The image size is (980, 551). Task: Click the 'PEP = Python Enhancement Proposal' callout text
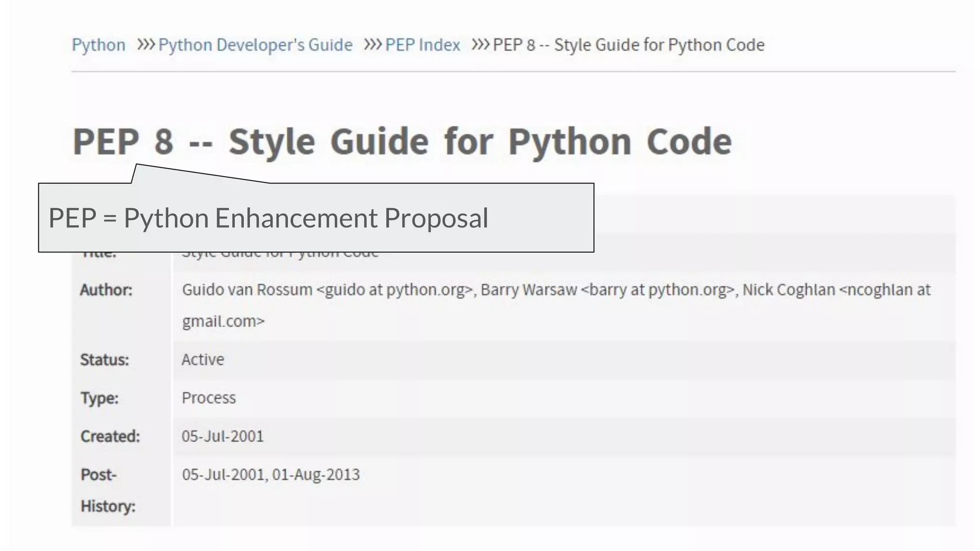coord(268,218)
